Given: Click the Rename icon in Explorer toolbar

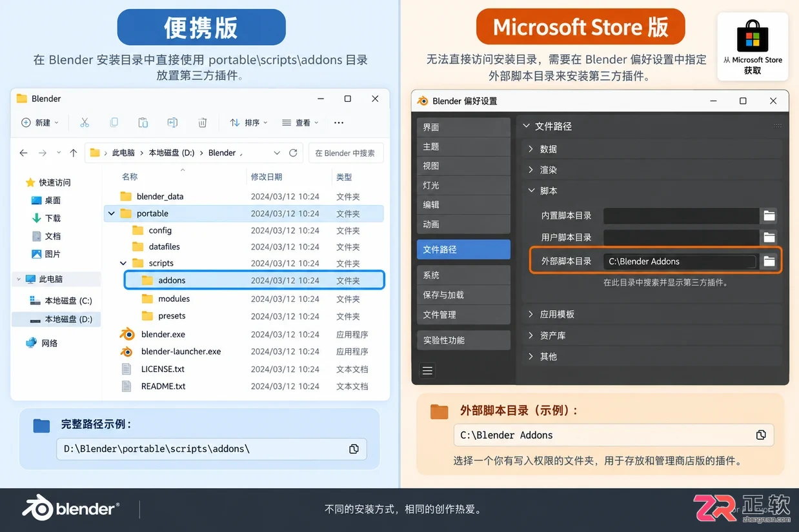Looking at the screenshot, I should [x=172, y=123].
